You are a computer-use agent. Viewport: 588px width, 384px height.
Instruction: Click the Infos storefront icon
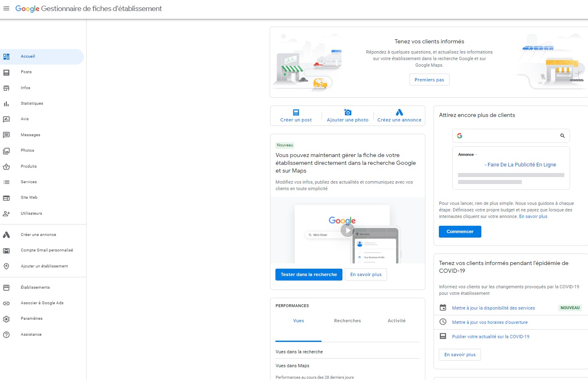click(x=6, y=88)
